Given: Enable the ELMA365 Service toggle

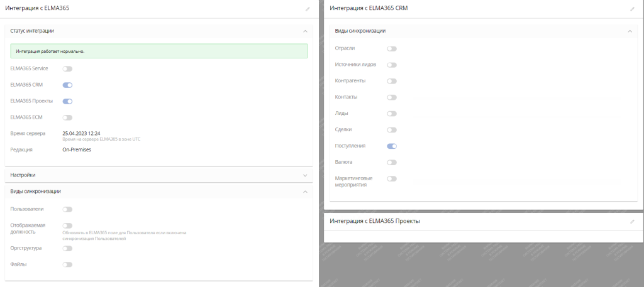Looking at the screenshot, I should [x=67, y=69].
